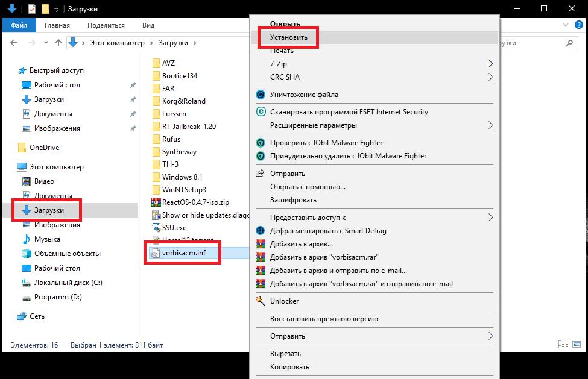The width and height of the screenshot is (588, 379).
Task: Click the search magnifier icon
Action: [x=569, y=43]
